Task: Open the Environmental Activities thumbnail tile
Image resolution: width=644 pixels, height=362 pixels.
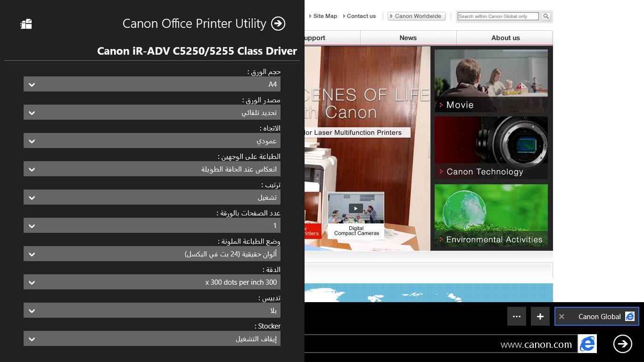Action: (x=491, y=215)
